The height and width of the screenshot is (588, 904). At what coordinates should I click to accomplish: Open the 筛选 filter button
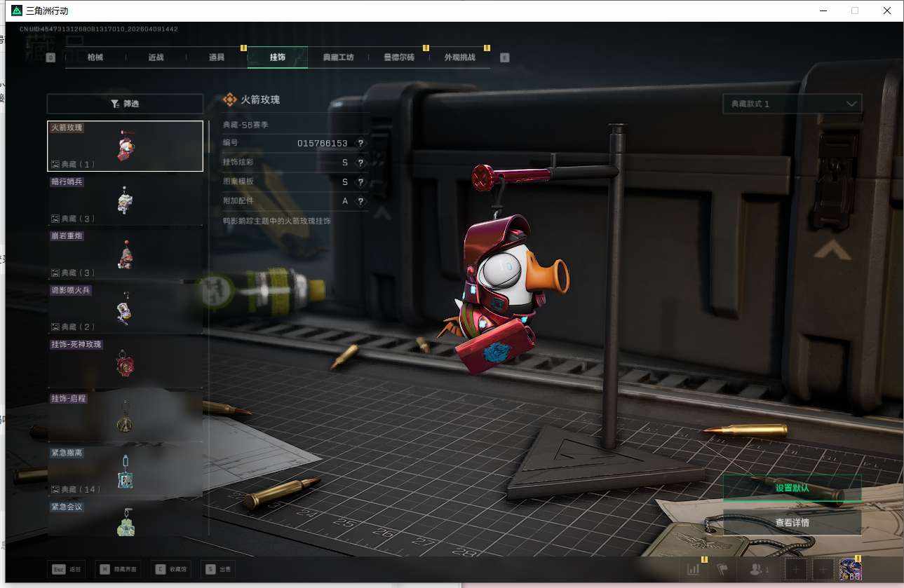click(x=125, y=104)
